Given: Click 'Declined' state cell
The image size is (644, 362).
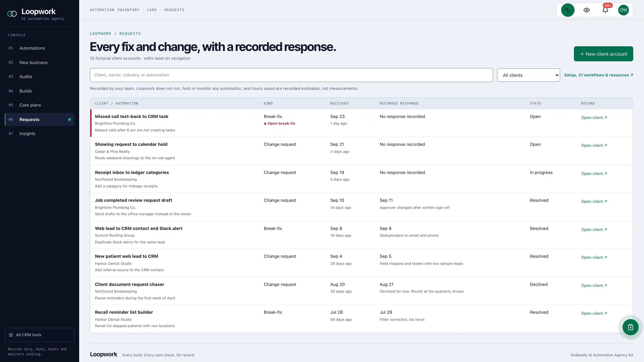Looking at the screenshot, I should tap(539, 284).
